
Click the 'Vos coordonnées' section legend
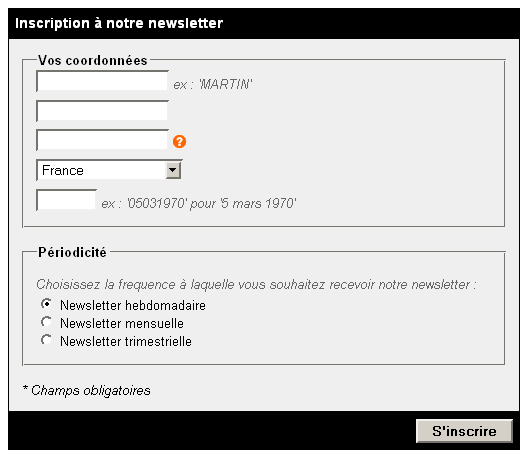coord(93,60)
